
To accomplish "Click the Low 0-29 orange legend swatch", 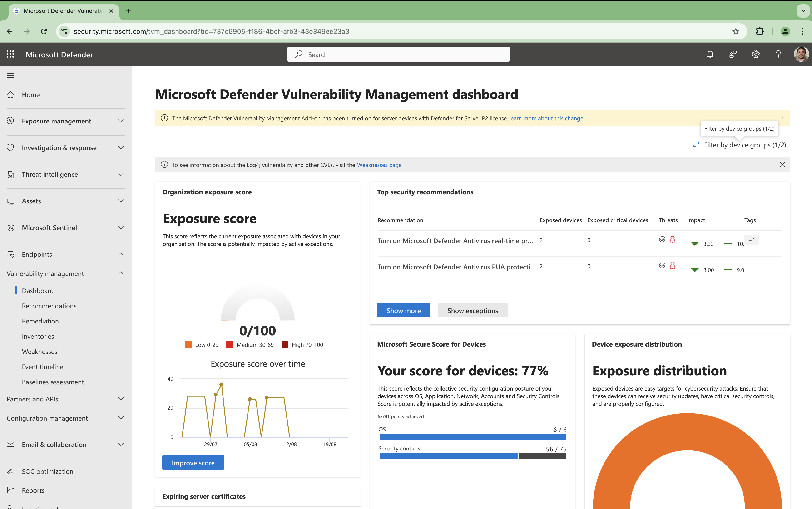I will [188, 344].
